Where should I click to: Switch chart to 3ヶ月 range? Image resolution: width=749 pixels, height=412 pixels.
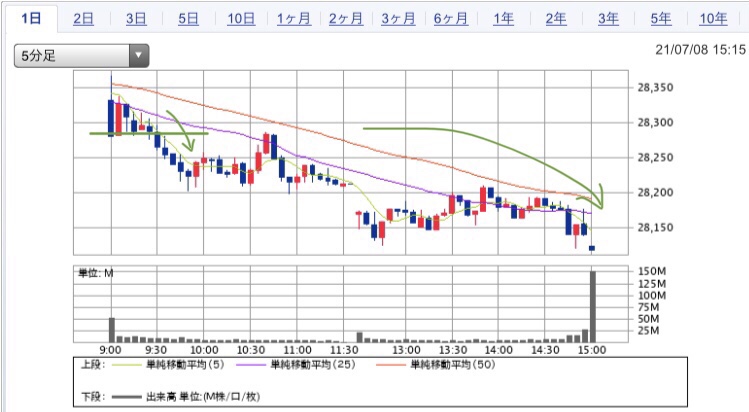[x=398, y=19]
